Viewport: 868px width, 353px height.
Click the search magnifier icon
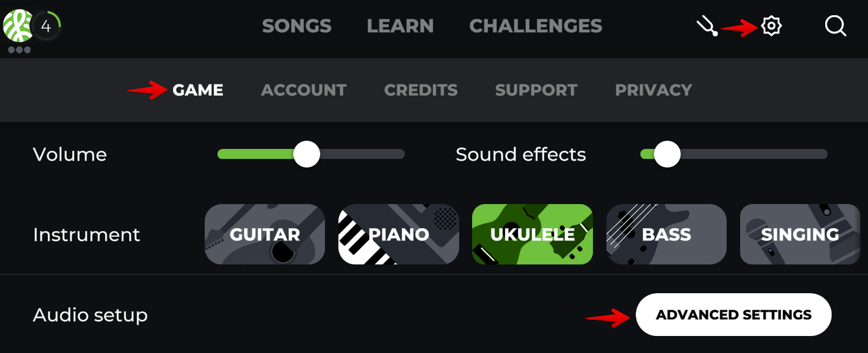coord(835,26)
